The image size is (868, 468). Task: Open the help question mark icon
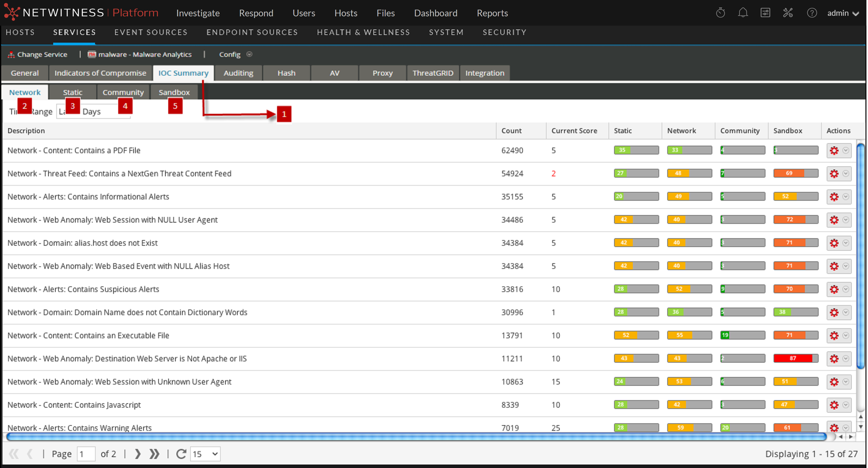812,13
